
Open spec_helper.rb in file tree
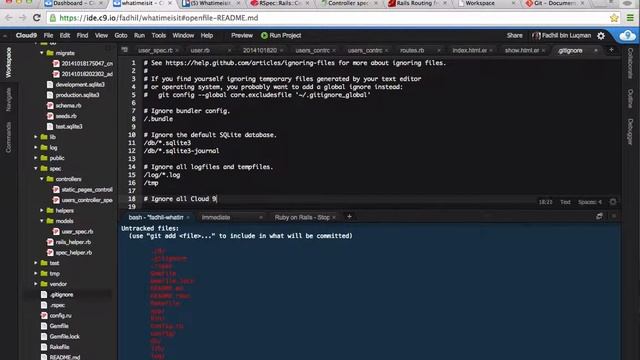click(73, 253)
